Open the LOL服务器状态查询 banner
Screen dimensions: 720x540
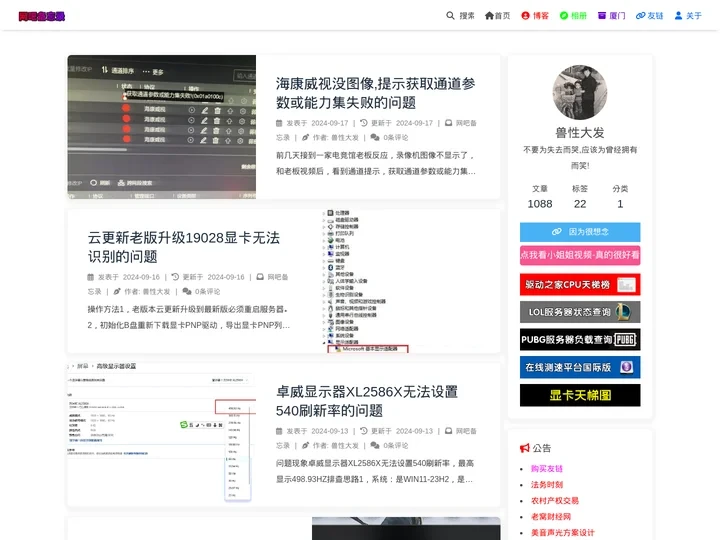click(x=580, y=312)
